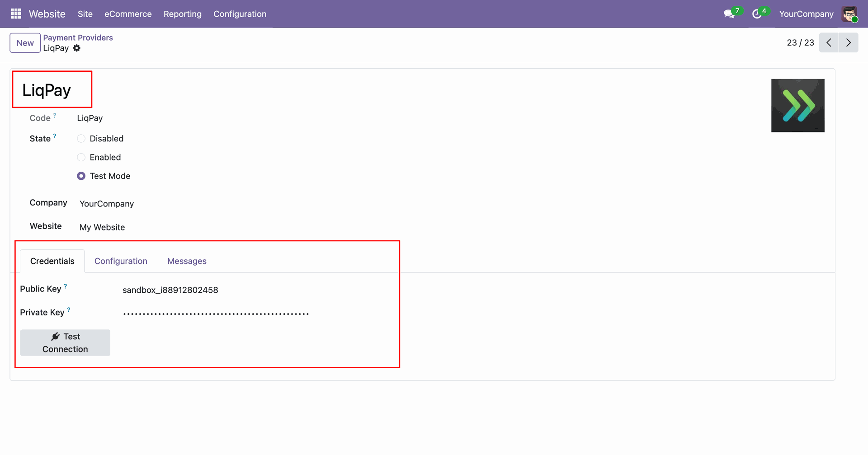
Task: Open the eCommerce menu
Action: (x=128, y=14)
